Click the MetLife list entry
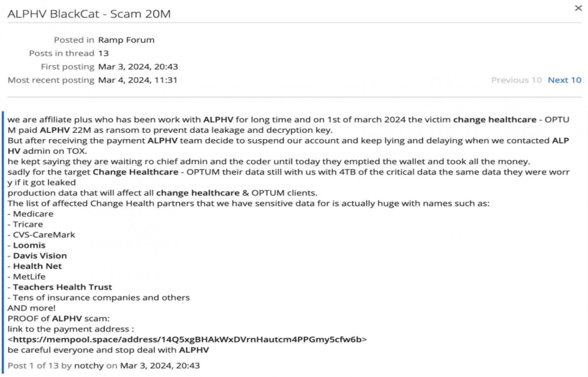 29,277
